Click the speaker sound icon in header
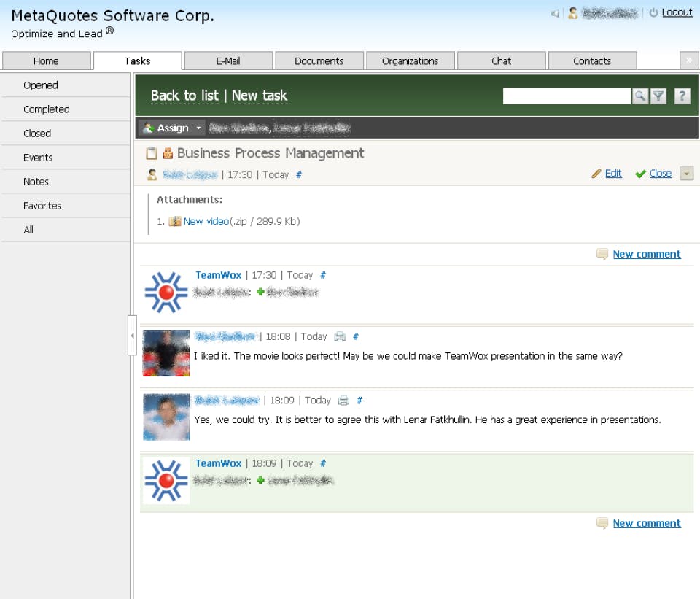Viewport: 700px width, 599px height. pyautogui.click(x=555, y=13)
